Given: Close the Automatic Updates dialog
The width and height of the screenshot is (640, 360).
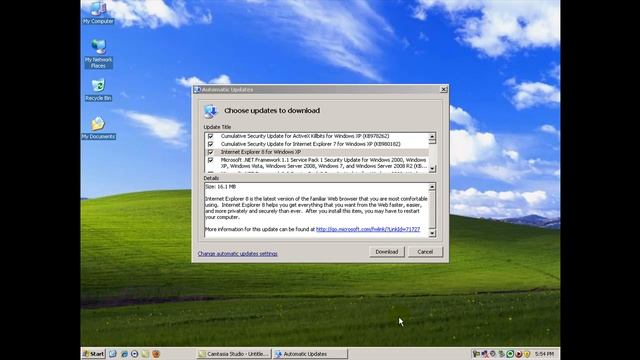Looking at the screenshot, I should (444, 89).
